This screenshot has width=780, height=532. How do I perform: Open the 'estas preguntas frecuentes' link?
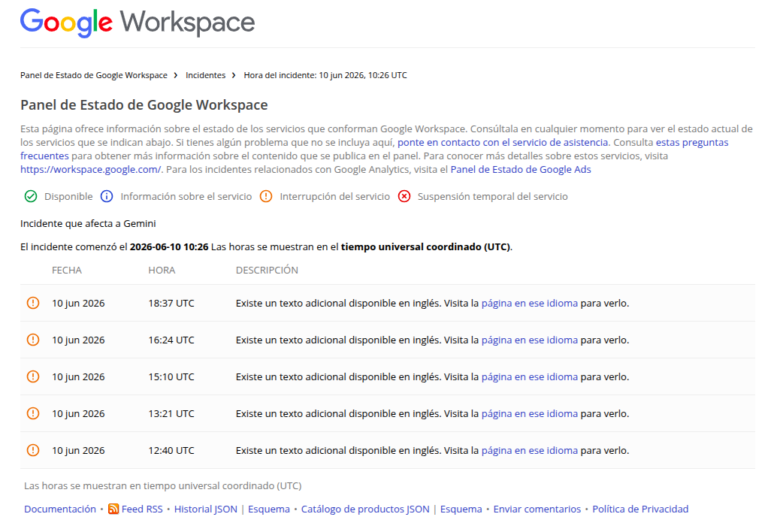click(x=374, y=149)
